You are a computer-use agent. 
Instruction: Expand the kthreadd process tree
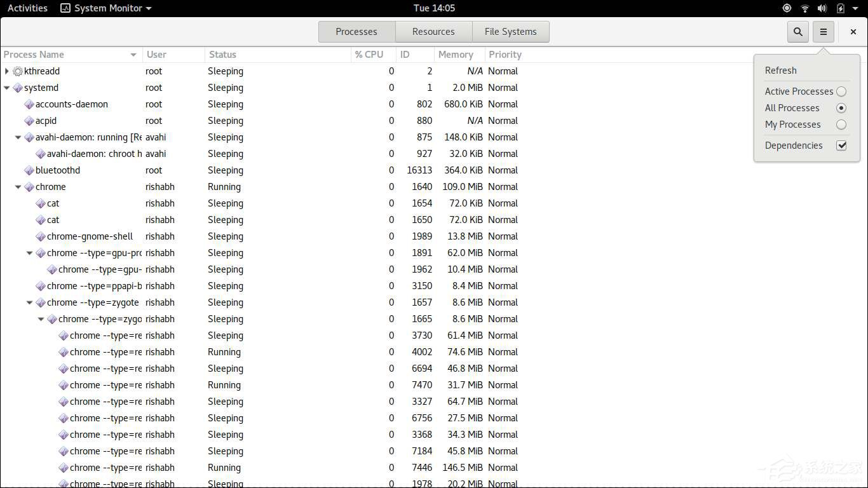[x=7, y=71]
